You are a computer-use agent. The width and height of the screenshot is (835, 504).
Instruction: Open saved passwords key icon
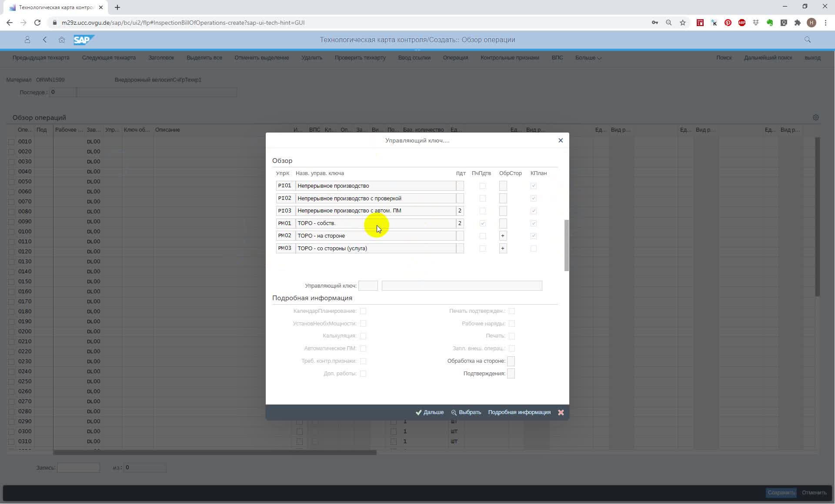click(655, 23)
